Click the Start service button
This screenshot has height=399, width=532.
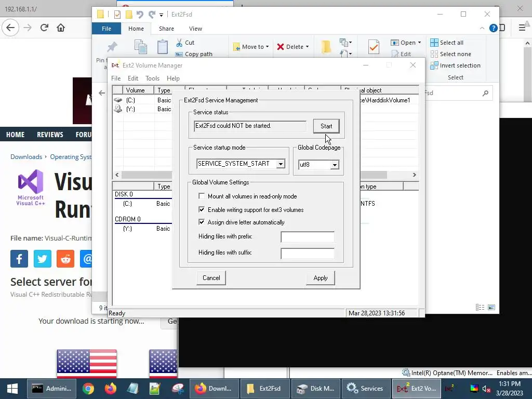326,126
